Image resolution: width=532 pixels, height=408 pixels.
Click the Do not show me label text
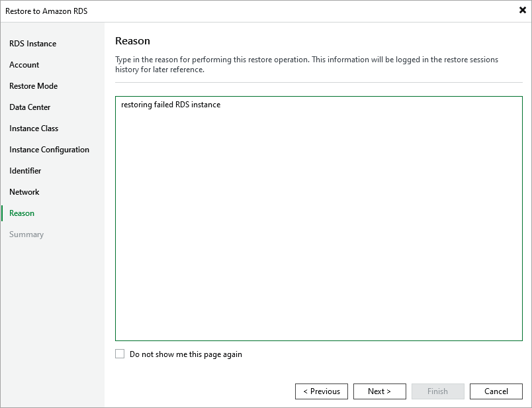point(186,354)
